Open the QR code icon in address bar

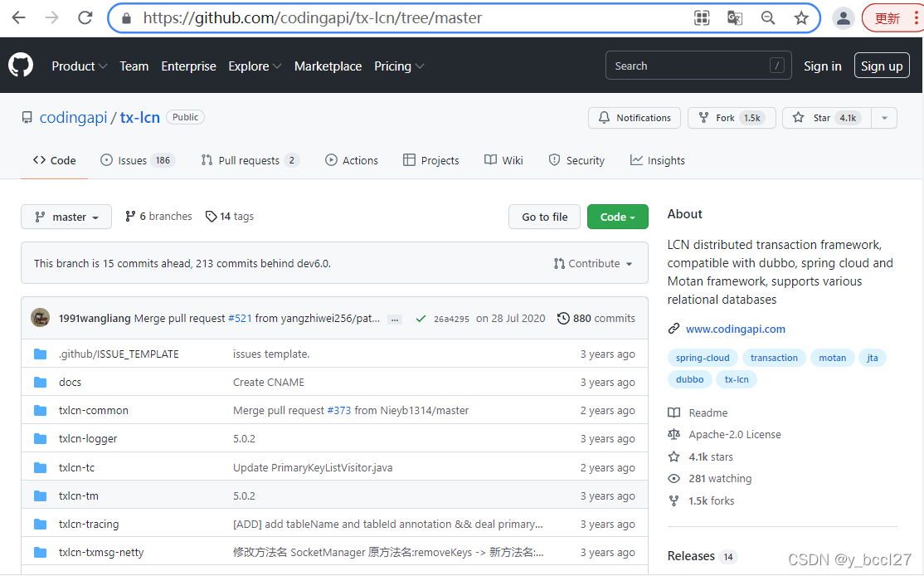(x=702, y=18)
